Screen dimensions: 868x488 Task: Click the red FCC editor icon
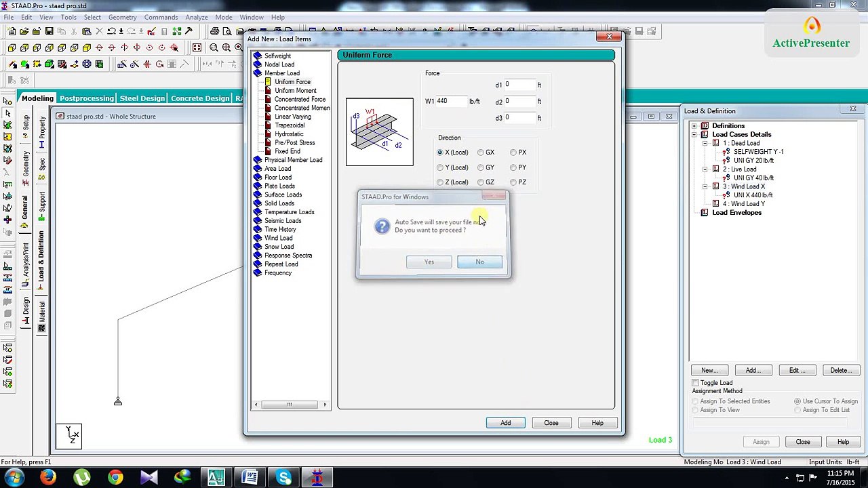(x=152, y=31)
